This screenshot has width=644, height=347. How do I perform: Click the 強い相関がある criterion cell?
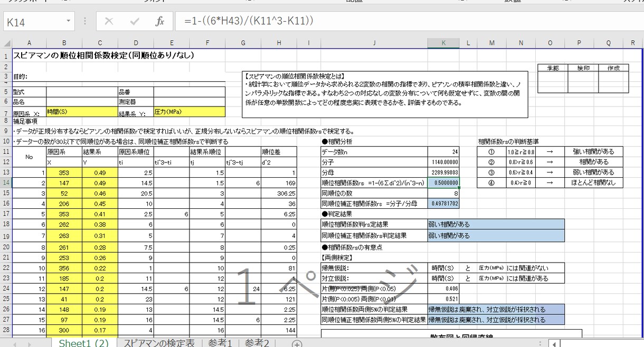(x=593, y=151)
